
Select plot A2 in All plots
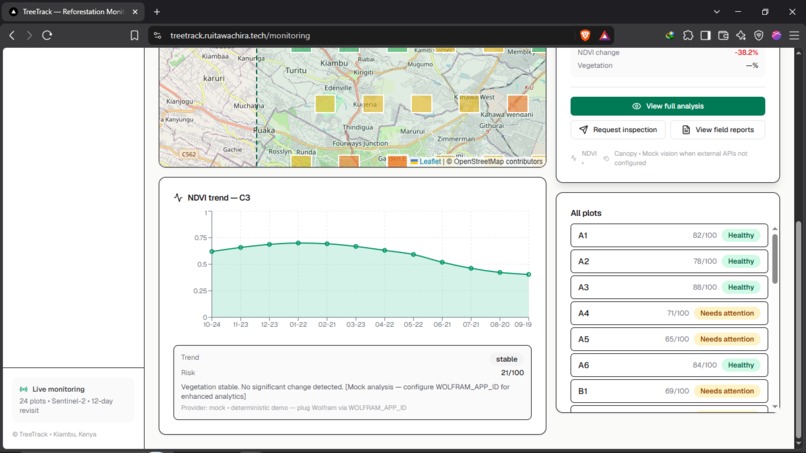pos(669,261)
